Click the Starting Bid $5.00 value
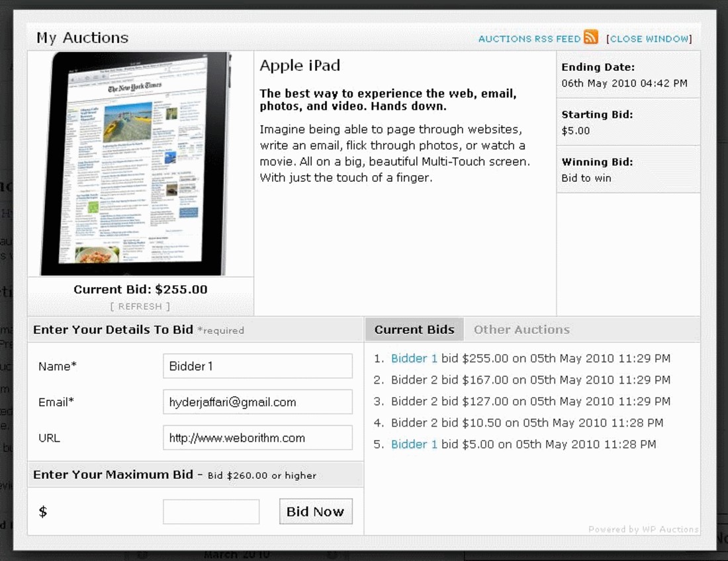Screen dimensions: 728x561 [x=576, y=131]
